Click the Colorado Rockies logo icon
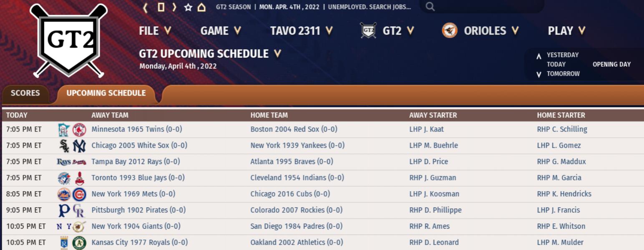 pos(79,210)
